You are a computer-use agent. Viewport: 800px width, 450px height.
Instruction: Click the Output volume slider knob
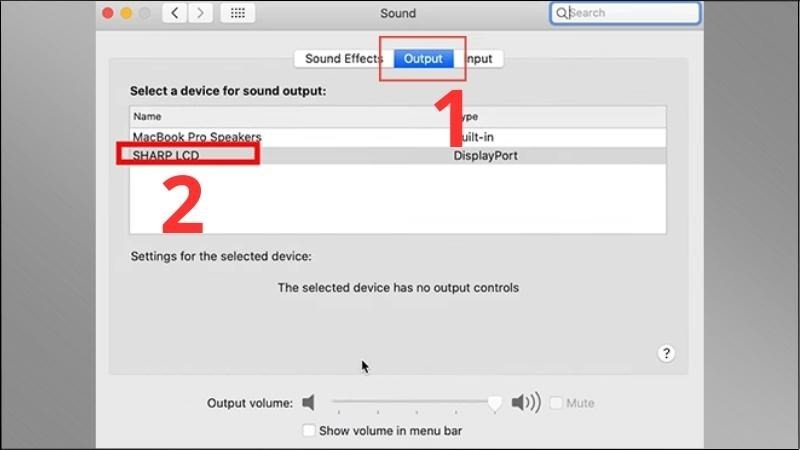pos(494,403)
